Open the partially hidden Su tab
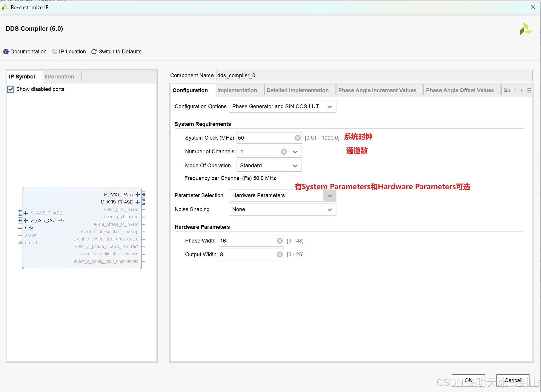Viewport: 541px width, 392px height. coord(507,90)
